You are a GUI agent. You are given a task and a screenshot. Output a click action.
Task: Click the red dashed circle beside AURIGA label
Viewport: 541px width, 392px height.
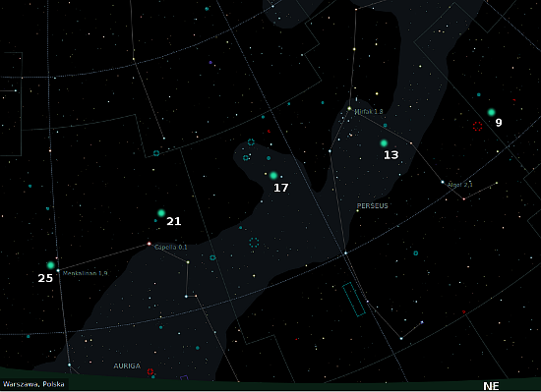click(150, 371)
